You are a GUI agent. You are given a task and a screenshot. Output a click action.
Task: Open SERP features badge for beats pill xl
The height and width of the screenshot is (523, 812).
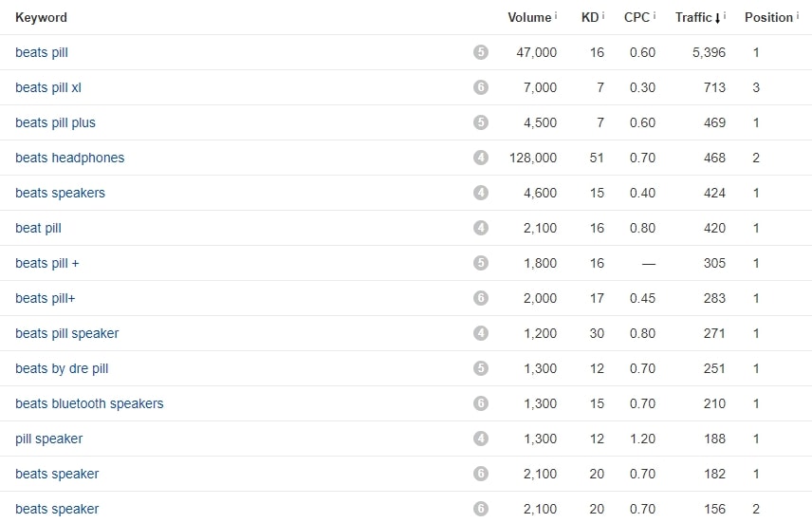pyautogui.click(x=481, y=87)
